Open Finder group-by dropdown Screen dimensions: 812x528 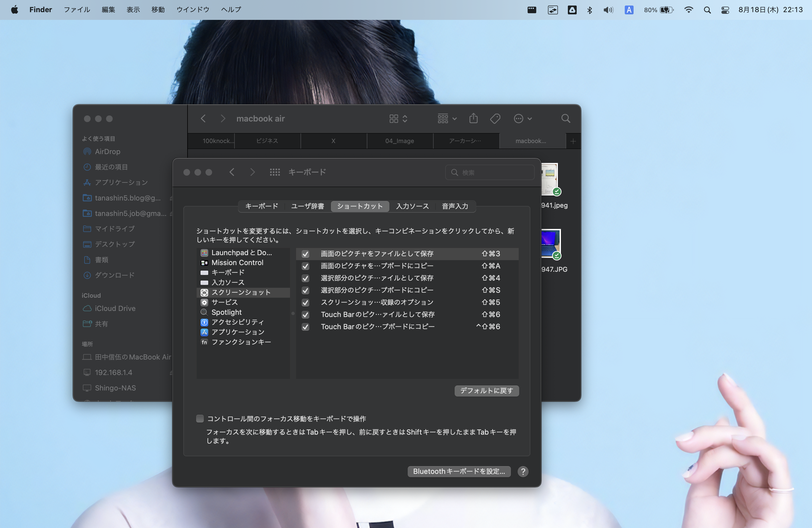point(447,119)
